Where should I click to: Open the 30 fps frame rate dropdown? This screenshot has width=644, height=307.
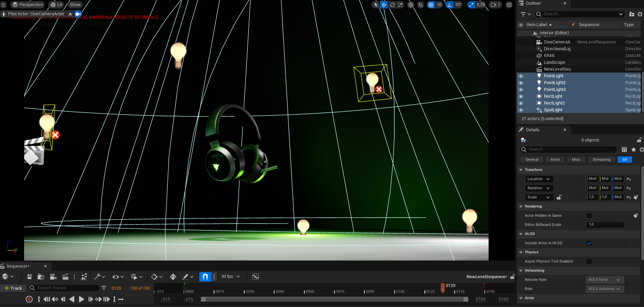230,276
